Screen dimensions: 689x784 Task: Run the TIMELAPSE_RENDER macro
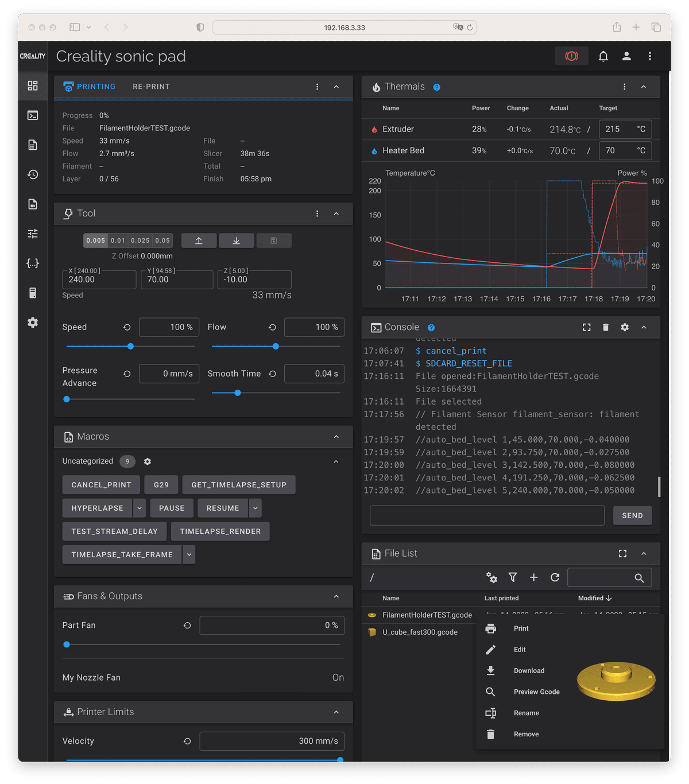(220, 531)
